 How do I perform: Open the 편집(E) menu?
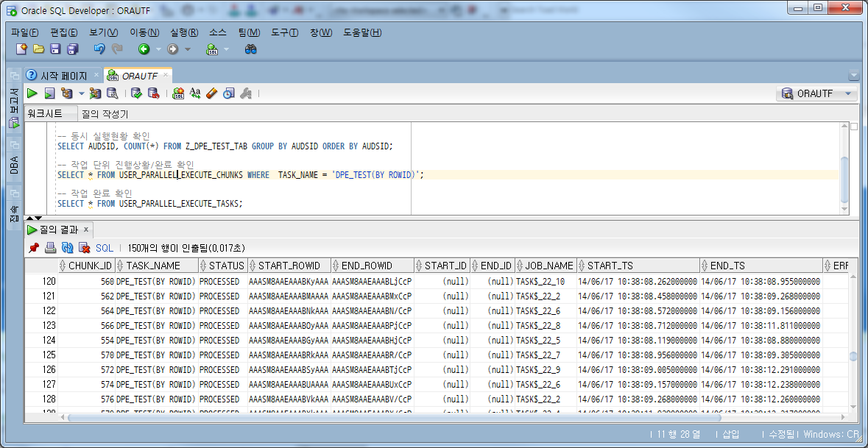pos(64,32)
